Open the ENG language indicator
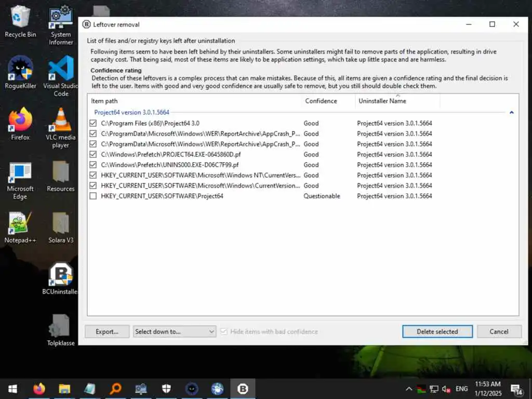The image size is (532, 399). (x=461, y=389)
